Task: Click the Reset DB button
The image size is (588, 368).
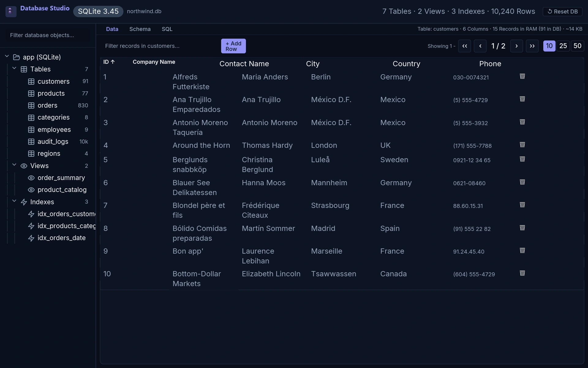Action: click(x=563, y=12)
